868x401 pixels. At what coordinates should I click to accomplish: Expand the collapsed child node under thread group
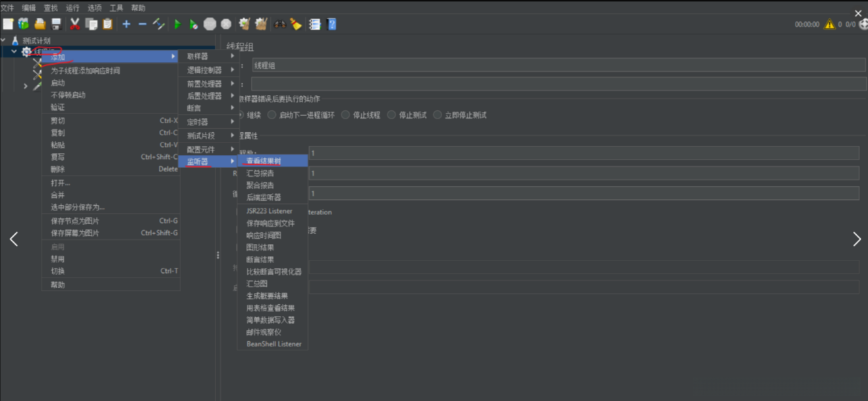(x=26, y=86)
